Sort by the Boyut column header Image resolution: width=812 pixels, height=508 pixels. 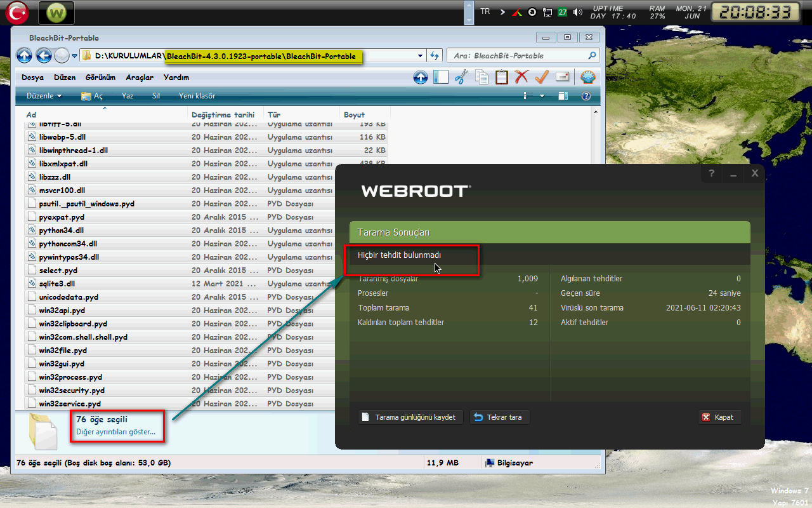click(x=363, y=115)
